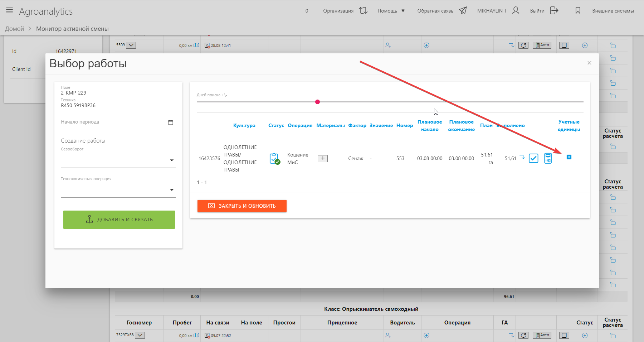The height and width of the screenshot is (342, 644).
Task: Sort by the Культура column header
Action: [244, 125]
